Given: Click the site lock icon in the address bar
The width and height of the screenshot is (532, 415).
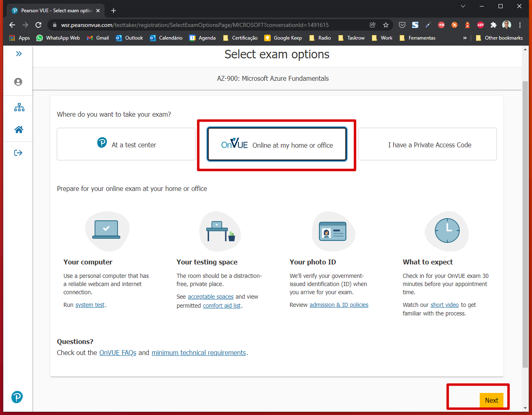Looking at the screenshot, I should tap(55, 25).
